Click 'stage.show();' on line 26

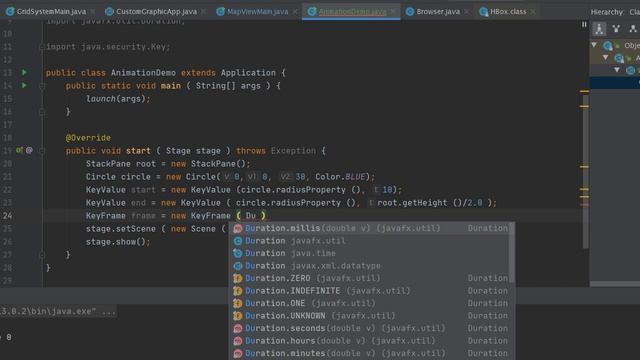point(118,242)
